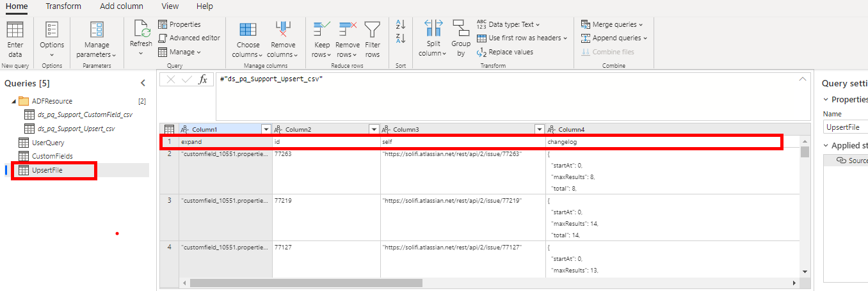Open Column1 filter dropdown arrow
868x291 pixels.
tap(266, 129)
